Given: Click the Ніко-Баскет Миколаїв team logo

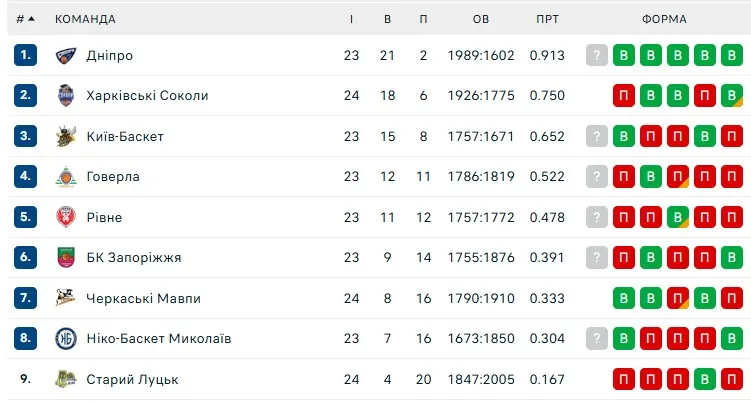Looking at the screenshot, I should coord(66,339).
